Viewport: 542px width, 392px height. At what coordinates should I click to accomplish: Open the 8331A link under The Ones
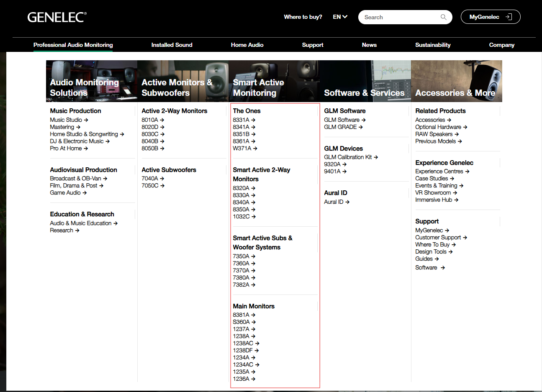pos(244,120)
